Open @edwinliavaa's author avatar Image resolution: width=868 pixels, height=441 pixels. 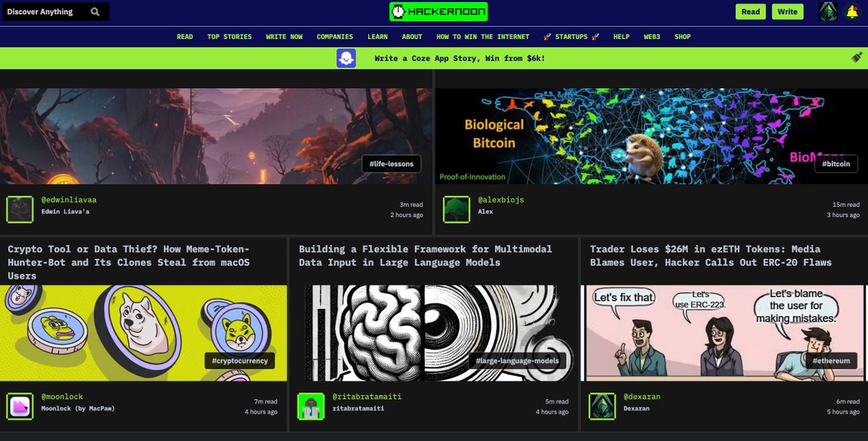(20, 210)
